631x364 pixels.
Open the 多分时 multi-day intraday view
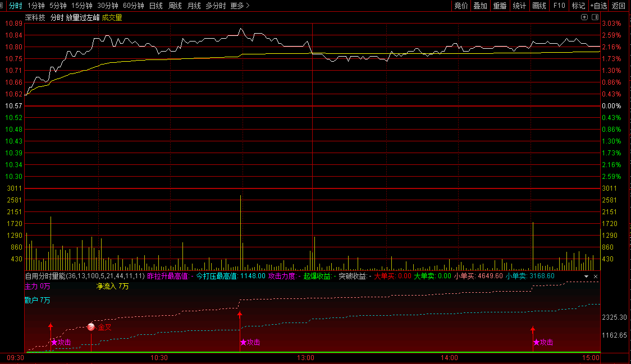pyautogui.click(x=216, y=6)
